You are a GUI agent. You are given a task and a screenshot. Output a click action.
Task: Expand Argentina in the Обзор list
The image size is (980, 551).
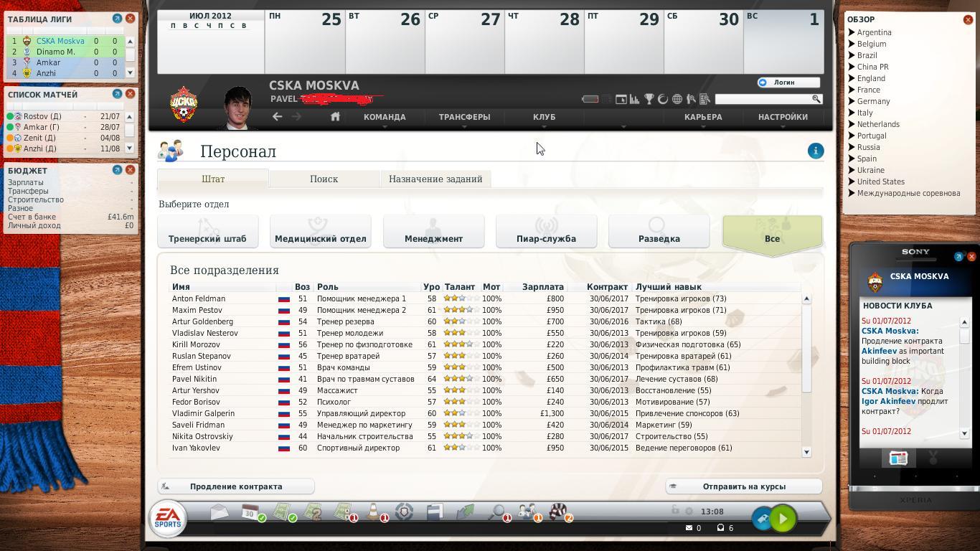pyautogui.click(x=852, y=32)
